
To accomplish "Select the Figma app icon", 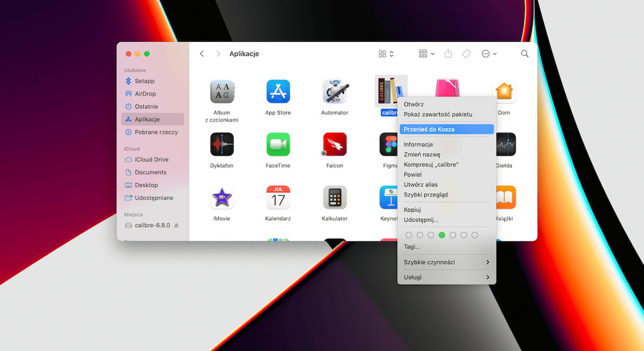I will tap(389, 145).
